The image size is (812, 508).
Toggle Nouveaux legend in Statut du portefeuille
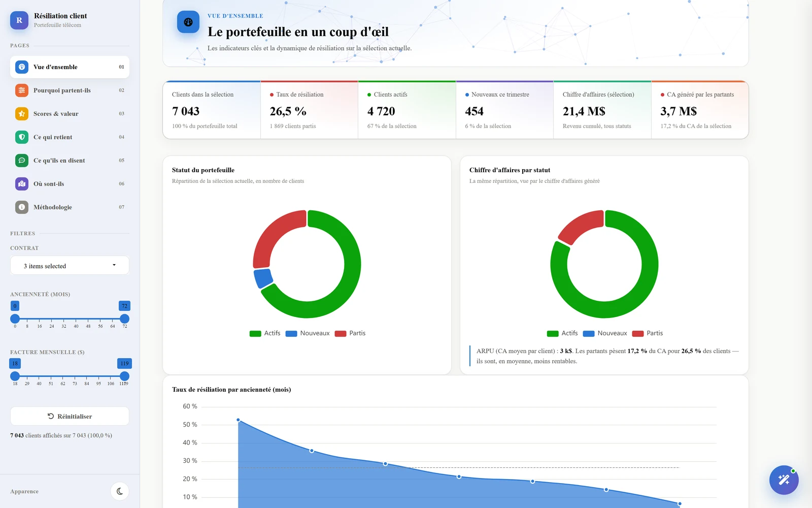click(x=308, y=333)
